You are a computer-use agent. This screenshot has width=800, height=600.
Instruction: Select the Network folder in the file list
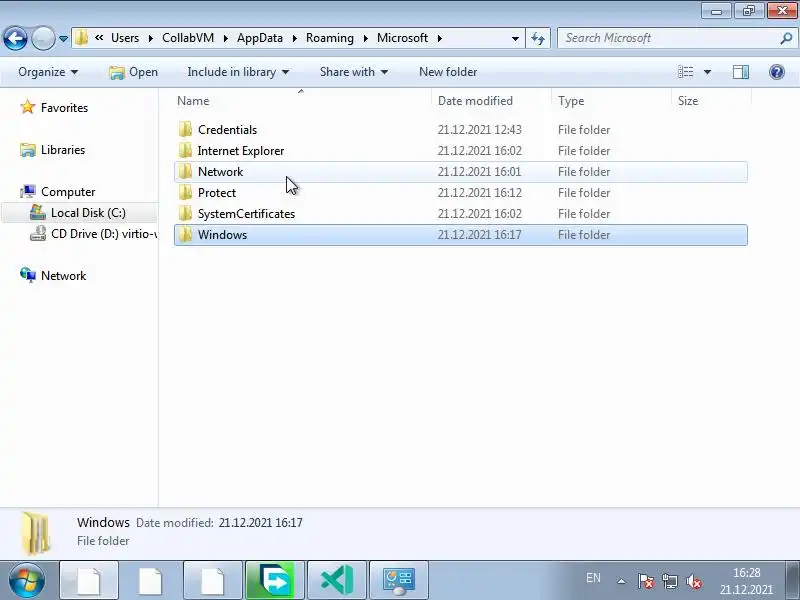[x=461, y=172]
